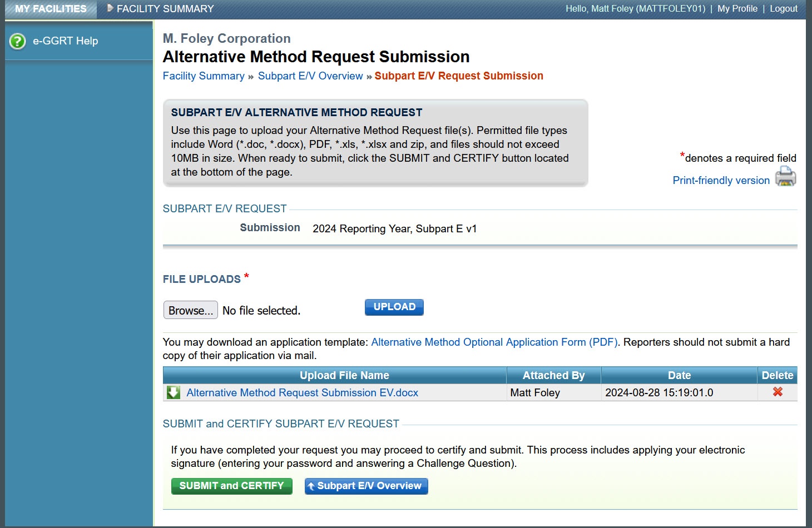812x528 pixels.
Task: Click Subpart E/V Request Submission breadcrumb
Action: point(459,76)
